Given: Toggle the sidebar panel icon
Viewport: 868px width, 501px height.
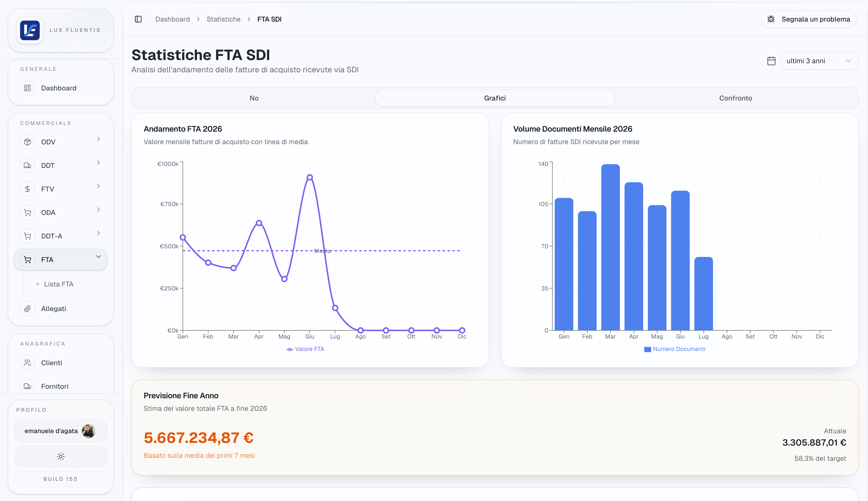Looking at the screenshot, I should click(x=138, y=19).
